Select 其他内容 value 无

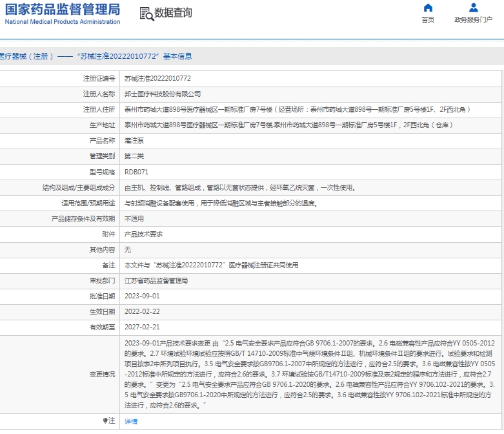pos(128,250)
